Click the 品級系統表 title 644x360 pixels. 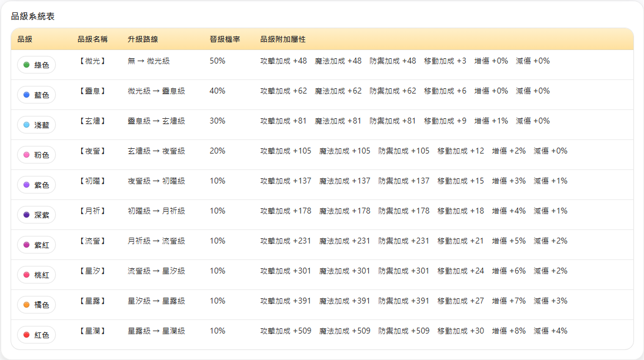33,16
